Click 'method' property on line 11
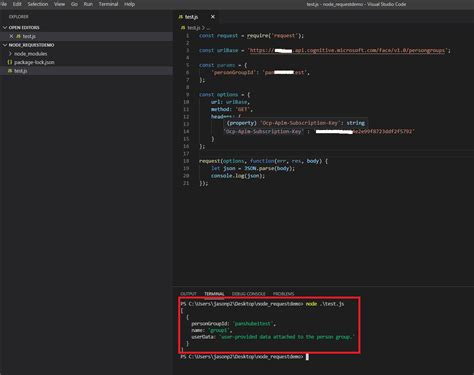Screen dimensions: 474x375 coord(220,109)
